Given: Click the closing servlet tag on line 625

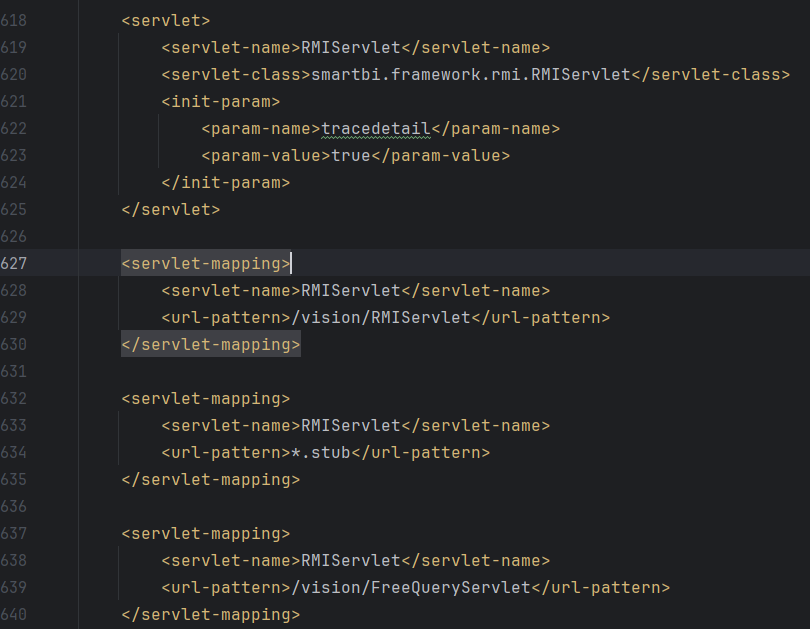Looking at the screenshot, I should [170, 209].
